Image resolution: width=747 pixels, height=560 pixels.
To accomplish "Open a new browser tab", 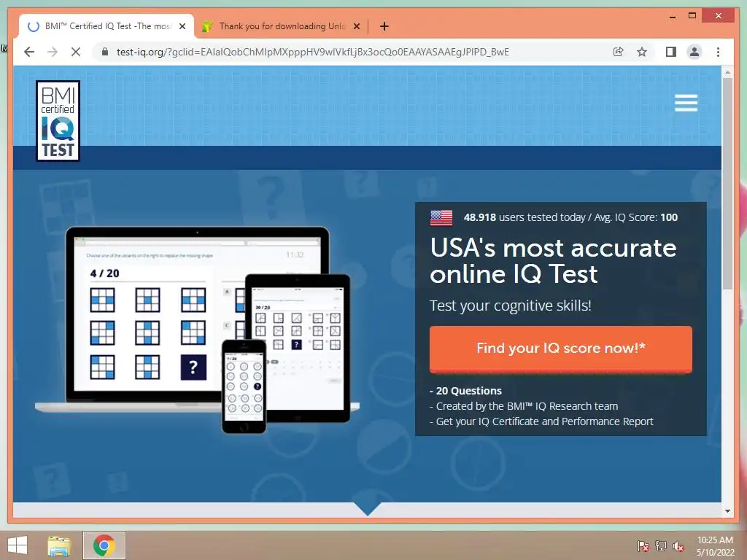I will coord(384,27).
